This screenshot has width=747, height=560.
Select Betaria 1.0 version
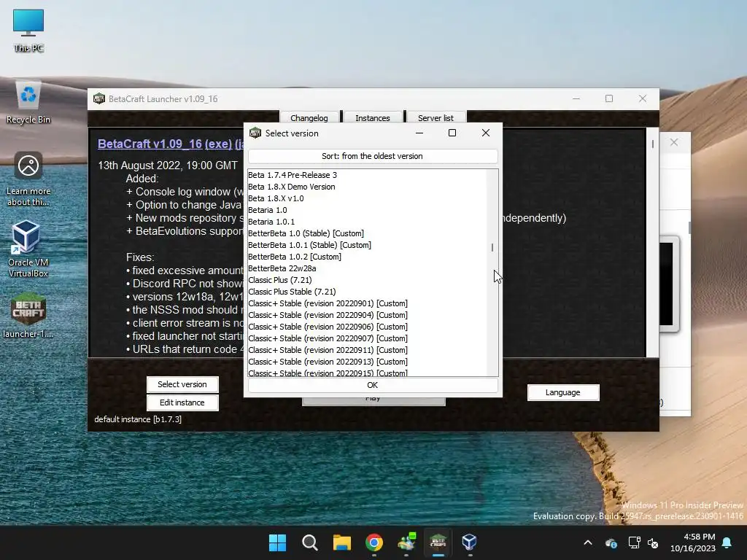(367, 210)
